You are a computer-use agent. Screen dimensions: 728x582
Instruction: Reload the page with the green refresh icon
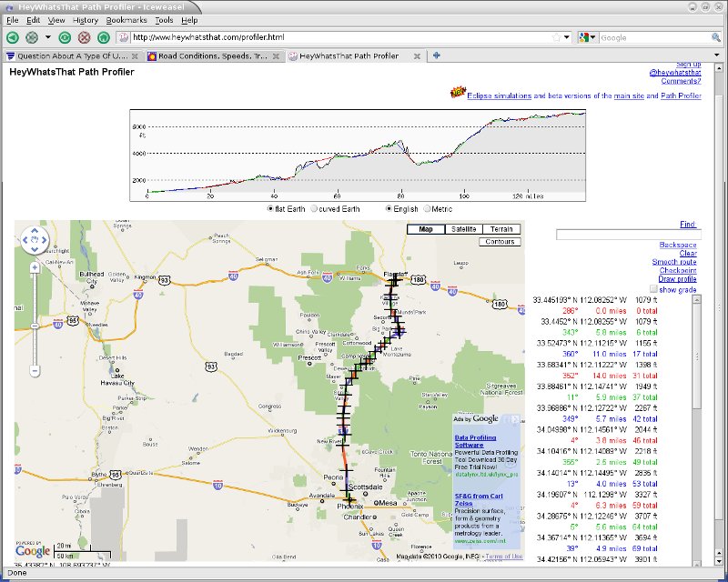click(66, 37)
